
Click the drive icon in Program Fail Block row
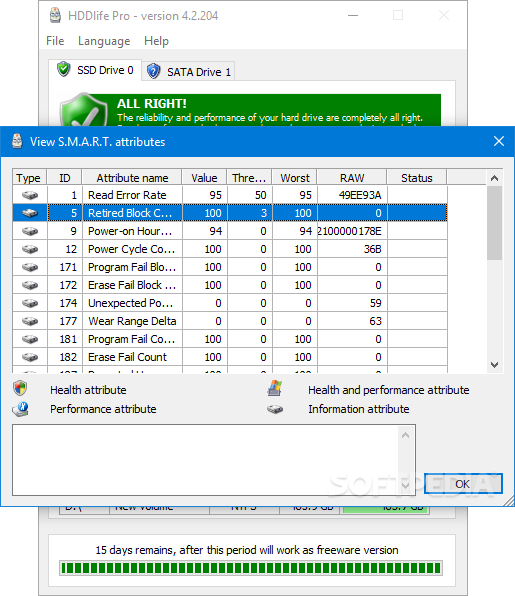point(30,267)
